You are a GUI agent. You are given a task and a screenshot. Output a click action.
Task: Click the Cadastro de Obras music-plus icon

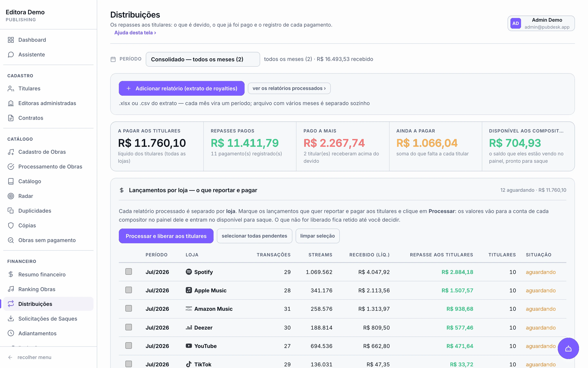(x=11, y=152)
